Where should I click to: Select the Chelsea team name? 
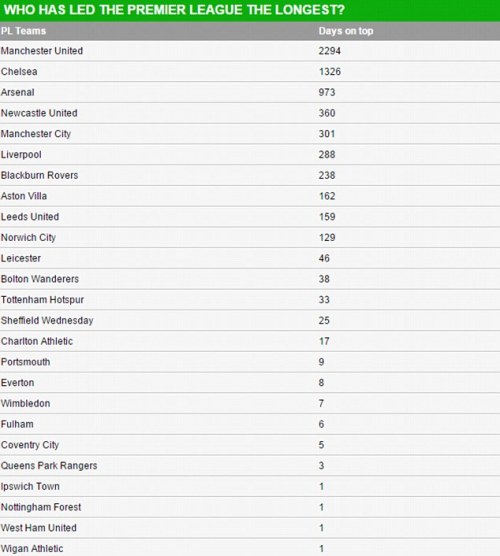pos(19,72)
